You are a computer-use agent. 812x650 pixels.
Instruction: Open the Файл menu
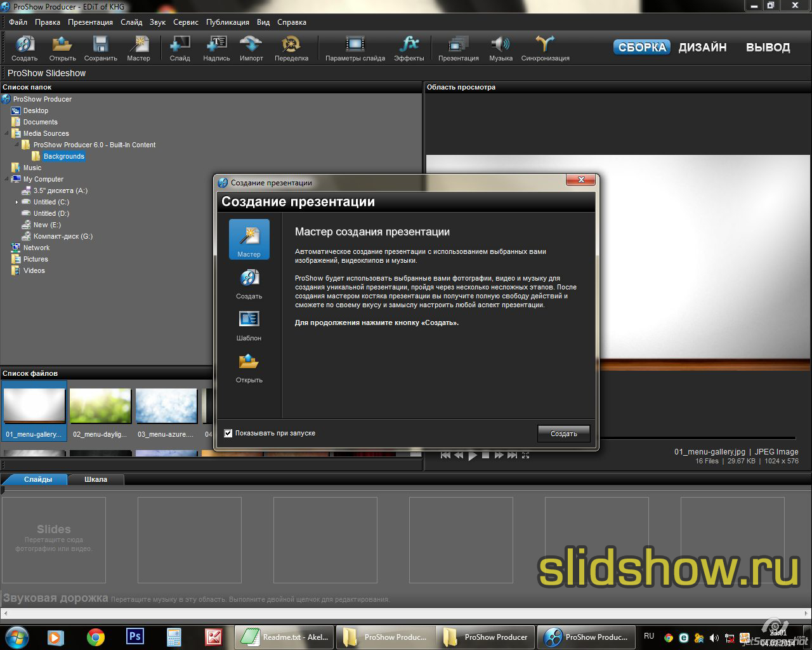pyautogui.click(x=18, y=22)
